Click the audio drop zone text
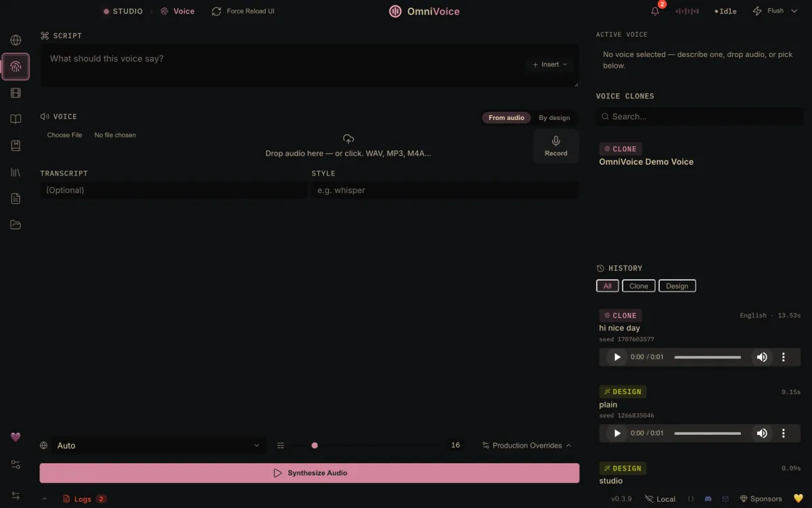 348,153
